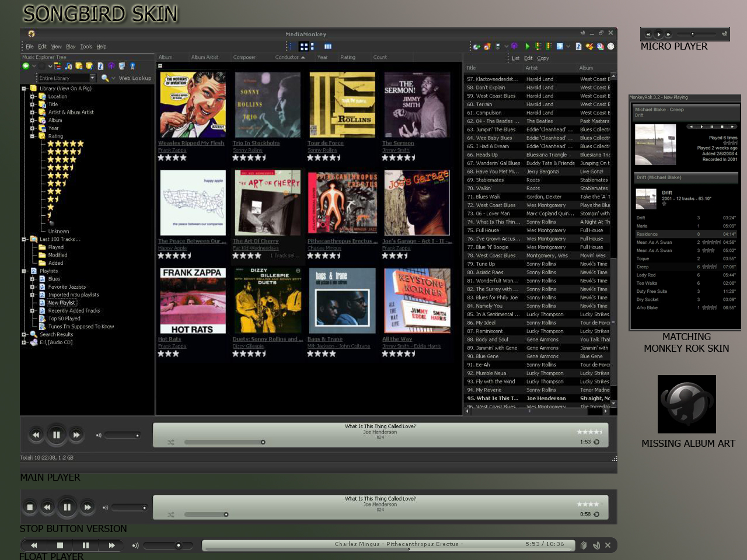This screenshot has height=560, width=747.
Task: Click the green back arrow in Music Explorer toolbar
Action: (26, 66)
